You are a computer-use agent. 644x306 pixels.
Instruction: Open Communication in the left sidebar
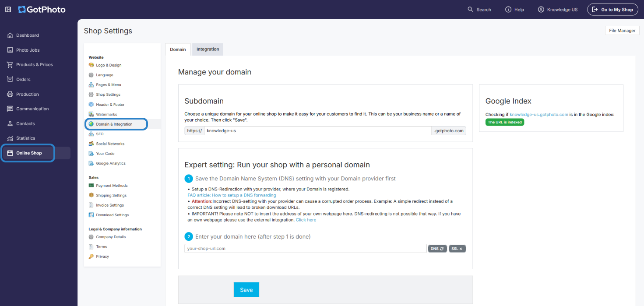[32, 109]
